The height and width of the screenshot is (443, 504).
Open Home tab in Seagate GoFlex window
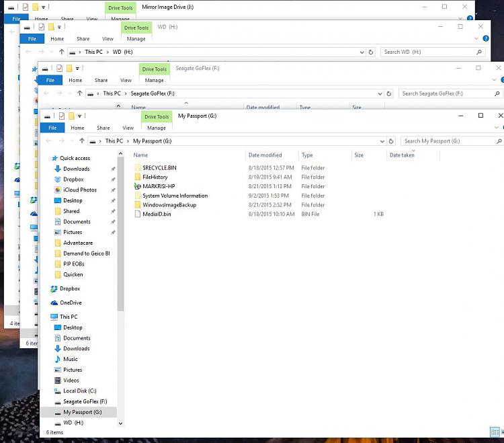point(75,81)
